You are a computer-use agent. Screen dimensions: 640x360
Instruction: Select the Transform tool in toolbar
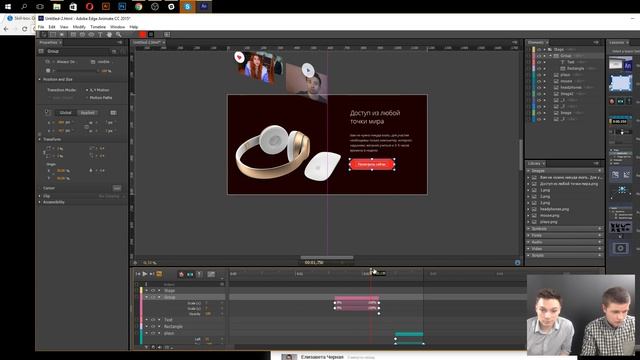pos(53,35)
